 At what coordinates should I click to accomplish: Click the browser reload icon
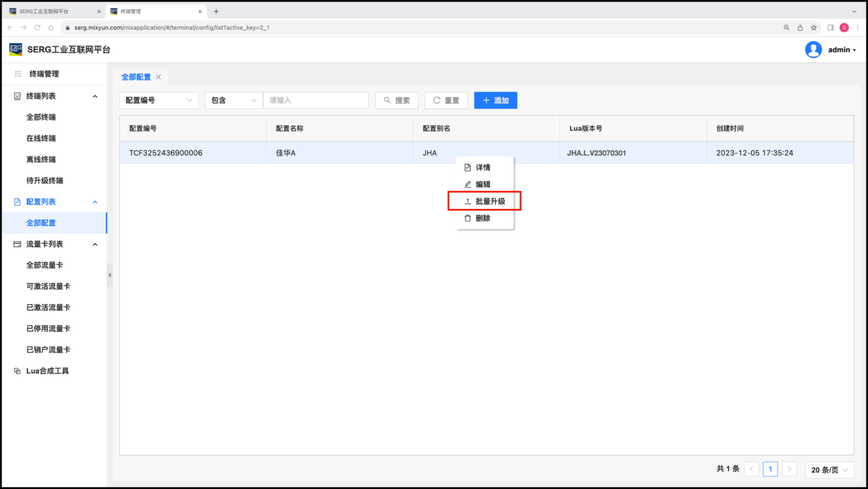tap(38, 27)
